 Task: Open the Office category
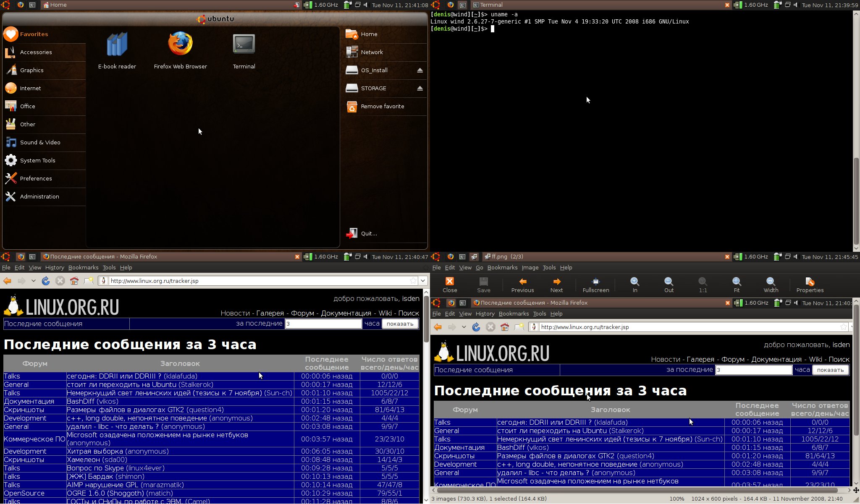click(x=44, y=107)
